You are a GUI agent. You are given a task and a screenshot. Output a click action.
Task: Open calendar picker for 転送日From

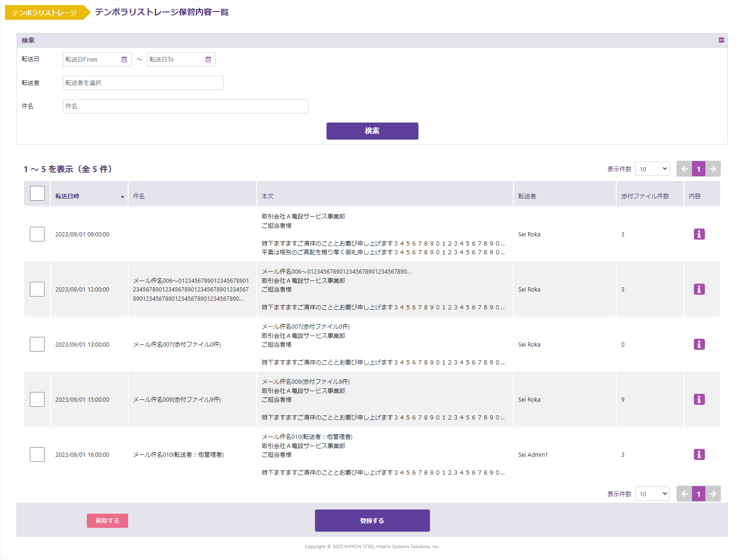124,60
